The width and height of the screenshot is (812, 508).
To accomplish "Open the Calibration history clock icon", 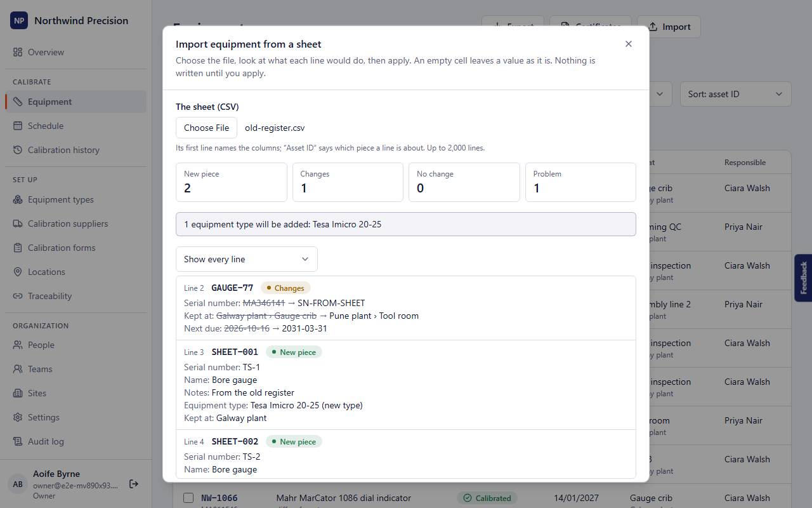I will (x=18, y=150).
